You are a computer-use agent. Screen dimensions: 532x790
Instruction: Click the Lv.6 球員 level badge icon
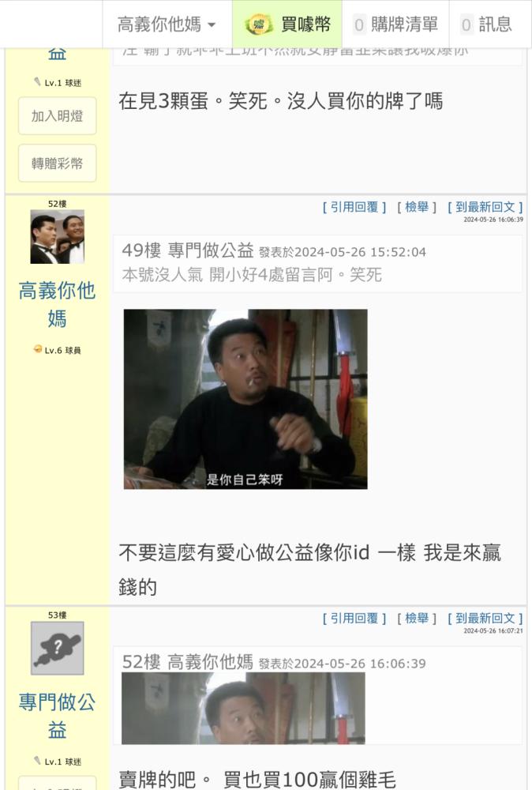38,349
